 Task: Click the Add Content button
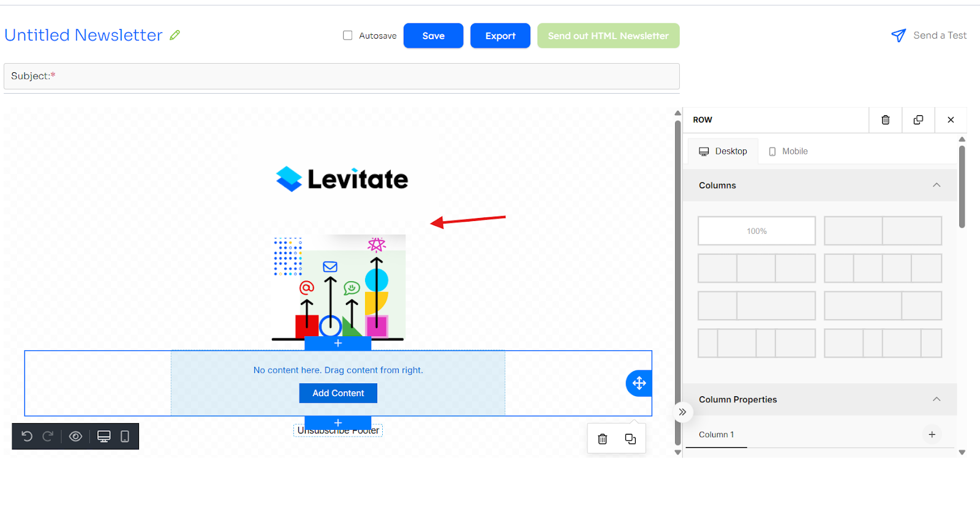click(338, 393)
